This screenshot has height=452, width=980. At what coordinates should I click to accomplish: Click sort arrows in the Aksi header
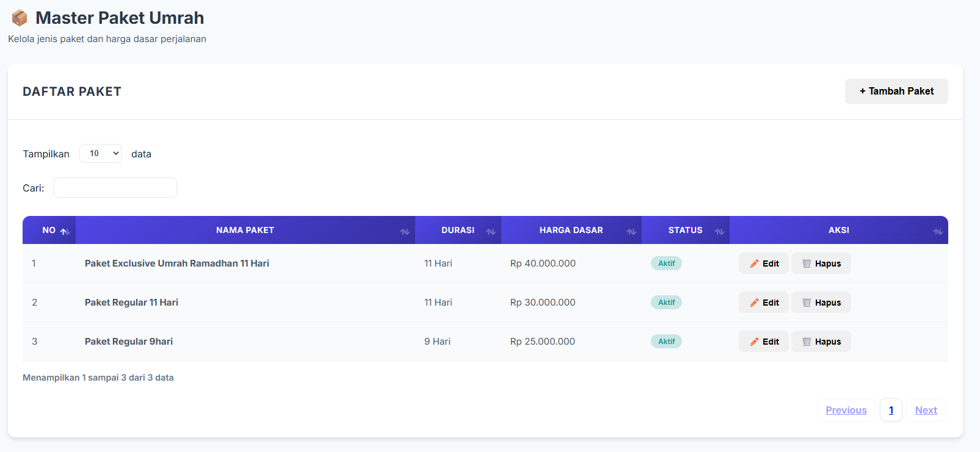coord(938,231)
